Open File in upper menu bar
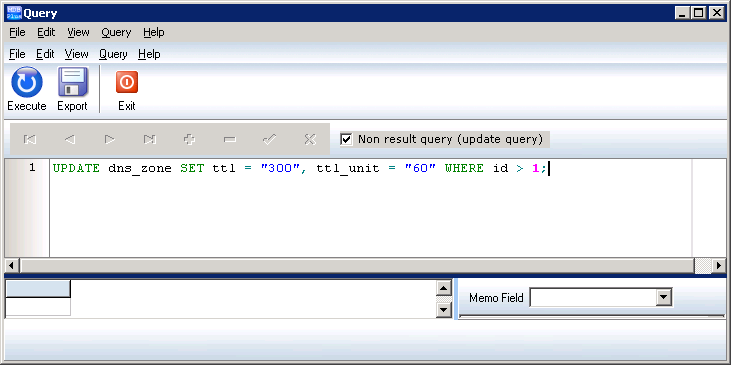Viewport: 731px width, 365px height. [x=17, y=32]
